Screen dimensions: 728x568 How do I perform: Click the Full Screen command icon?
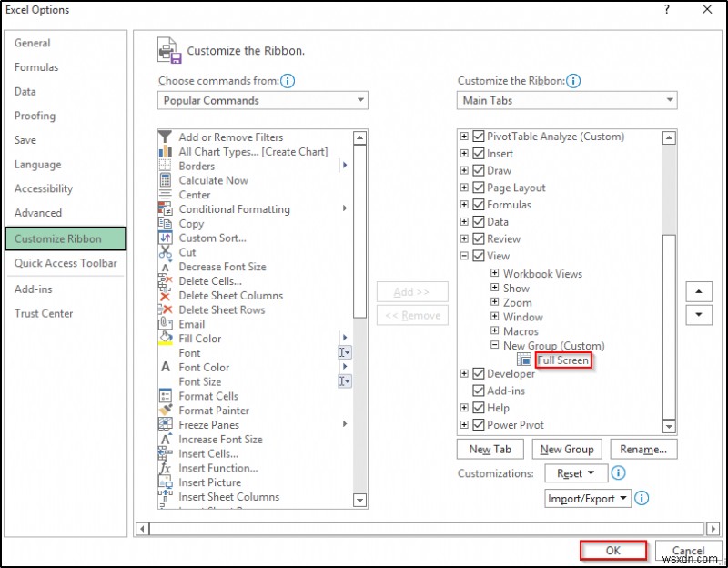pyautogui.click(x=524, y=360)
